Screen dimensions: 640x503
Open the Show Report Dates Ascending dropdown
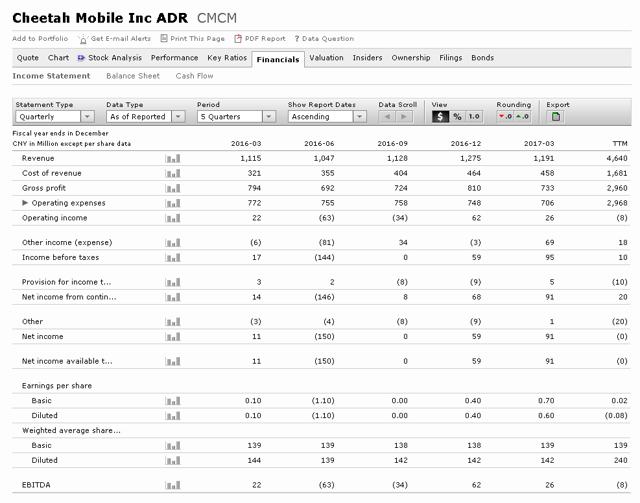tap(327, 117)
